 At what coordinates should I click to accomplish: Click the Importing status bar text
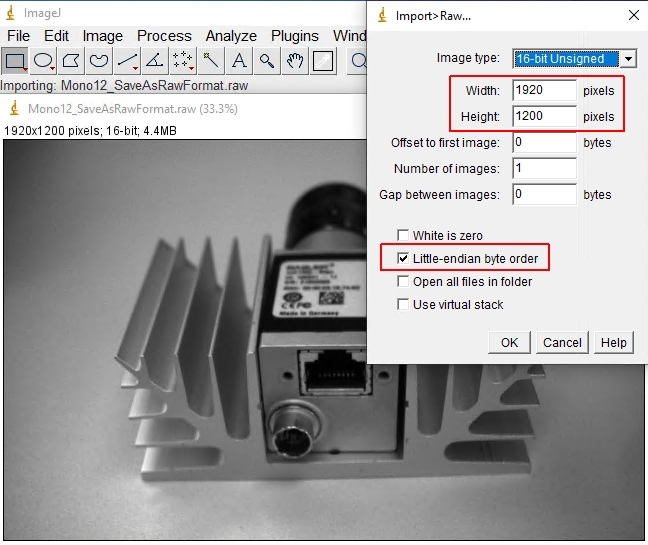click(x=124, y=86)
